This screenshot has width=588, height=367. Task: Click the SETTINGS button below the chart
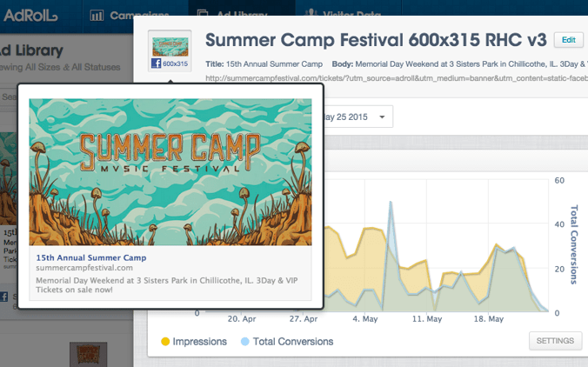555,341
